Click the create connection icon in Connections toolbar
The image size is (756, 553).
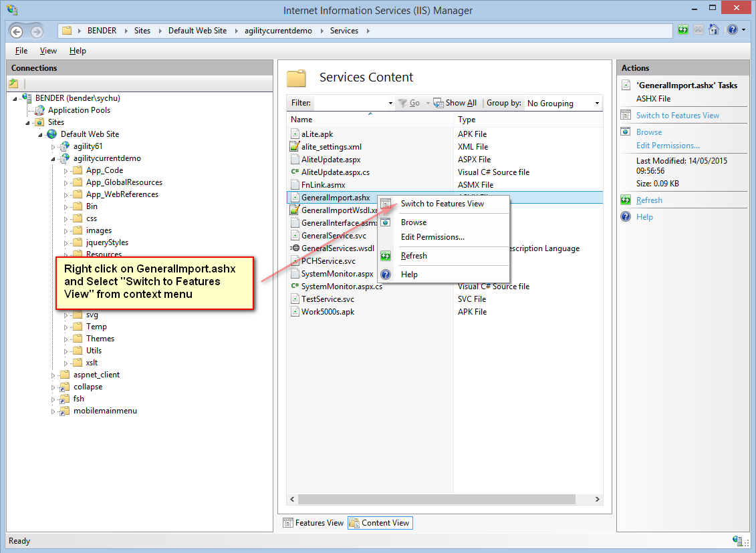pos(13,83)
